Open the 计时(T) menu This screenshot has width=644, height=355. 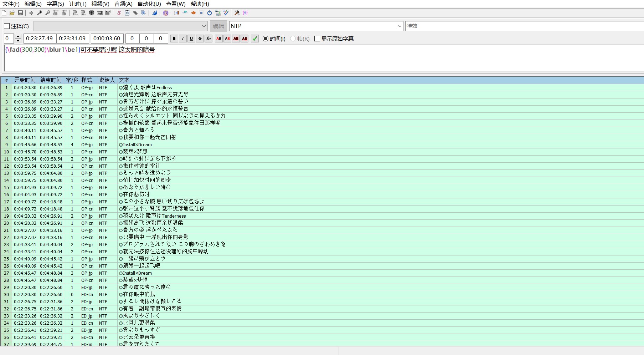coord(78,4)
